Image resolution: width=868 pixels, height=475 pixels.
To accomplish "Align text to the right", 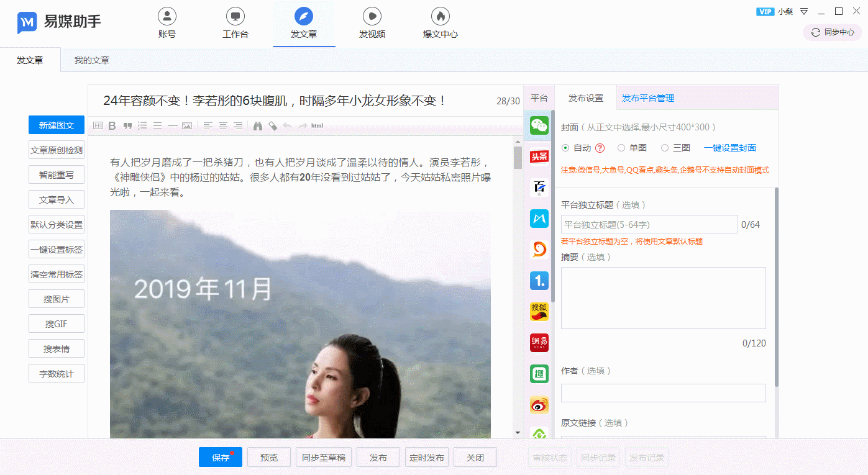I will click(x=238, y=125).
